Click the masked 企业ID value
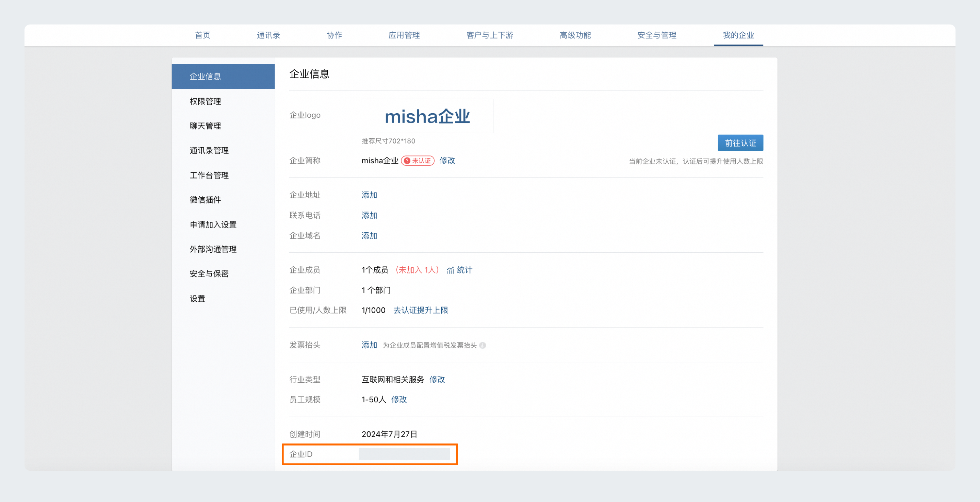This screenshot has width=980, height=502. click(x=404, y=454)
